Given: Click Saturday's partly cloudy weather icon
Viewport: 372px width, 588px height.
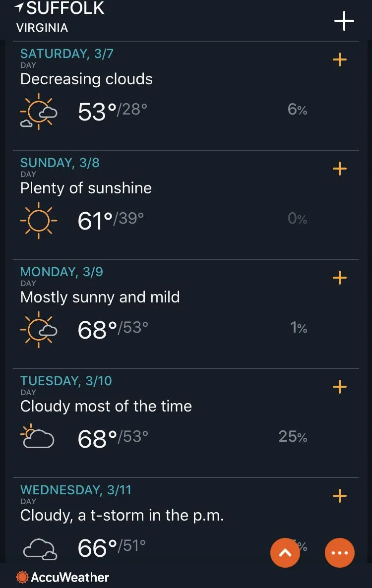Looking at the screenshot, I should (x=39, y=112).
